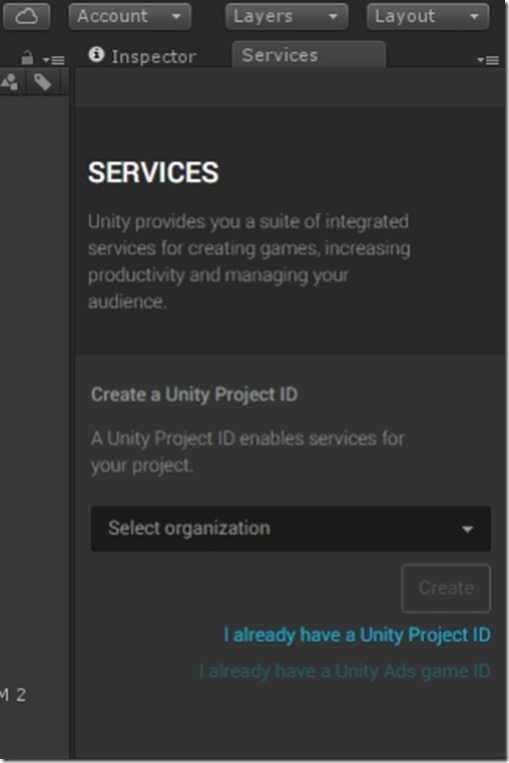Click the SERVICES heading text

pyautogui.click(x=153, y=172)
